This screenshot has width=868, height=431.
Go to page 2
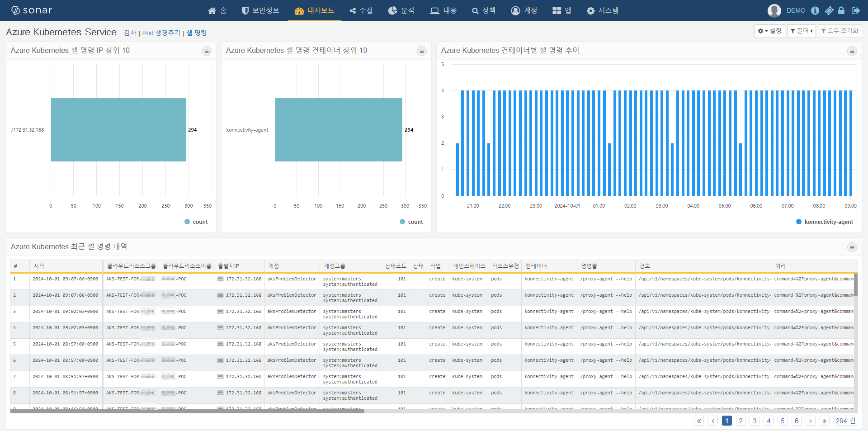(x=741, y=421)
